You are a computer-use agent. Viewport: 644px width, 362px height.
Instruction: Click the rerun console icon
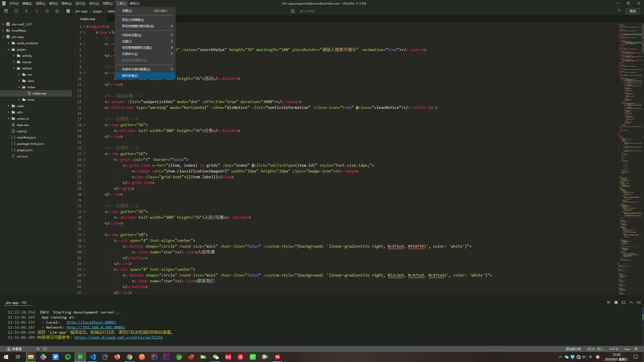608,302
